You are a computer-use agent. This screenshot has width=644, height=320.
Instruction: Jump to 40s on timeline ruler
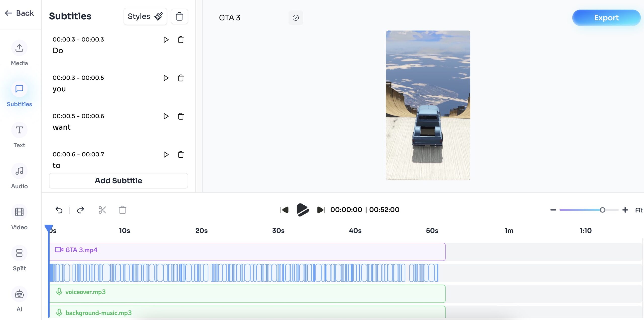tap(355, 231)
